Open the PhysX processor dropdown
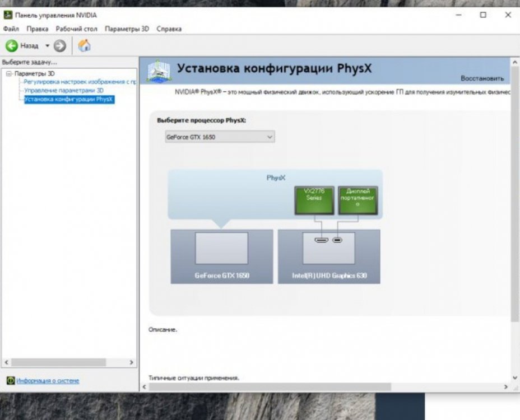Image resolution: width=520 pixels, height=420 pixels. click(x=220, y=137)
